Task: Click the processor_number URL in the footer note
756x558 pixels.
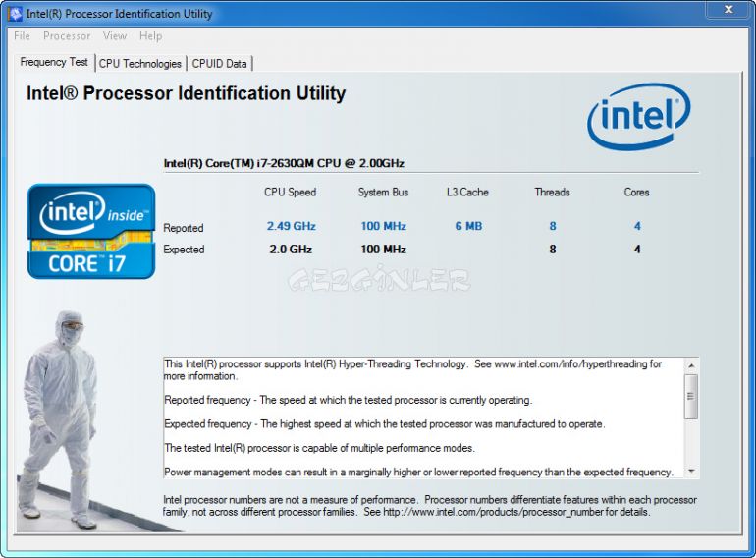Action: [x=493, y=512]
